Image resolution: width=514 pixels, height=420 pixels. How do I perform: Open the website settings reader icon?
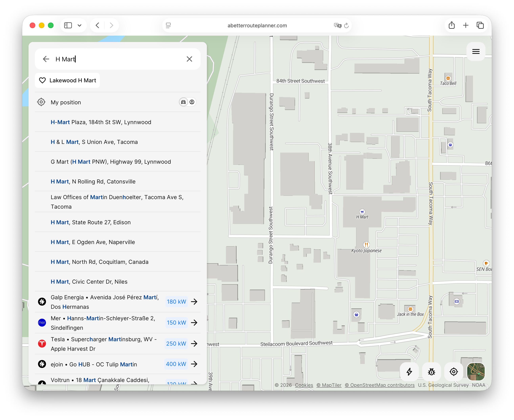[168, 25]
